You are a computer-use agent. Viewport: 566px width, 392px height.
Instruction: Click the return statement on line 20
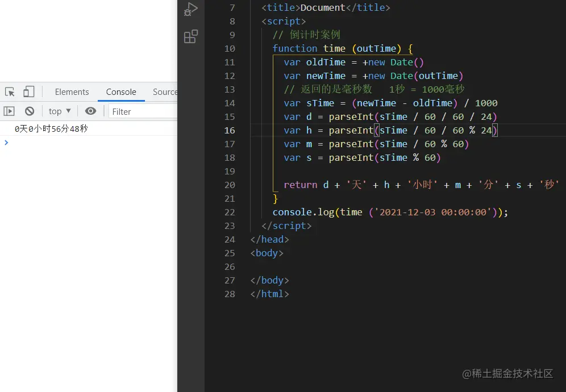click(x=421, y=185)
